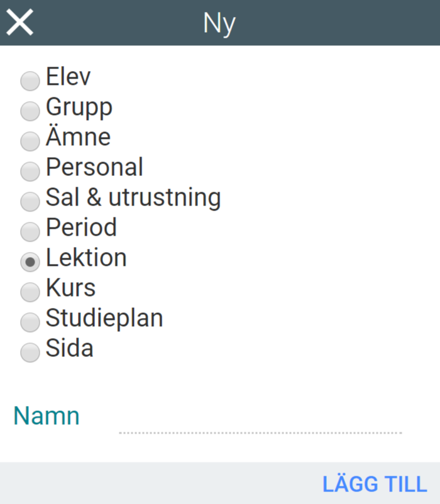The image size is (440, 504).
Task: Close the Ny dialog with the X icon
Action: click(x=19, y=23)
